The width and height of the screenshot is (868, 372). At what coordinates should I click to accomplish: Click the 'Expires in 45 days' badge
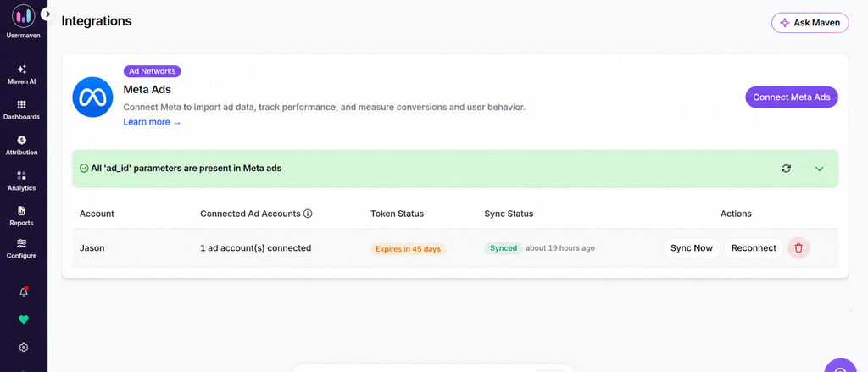click(408, 249)
